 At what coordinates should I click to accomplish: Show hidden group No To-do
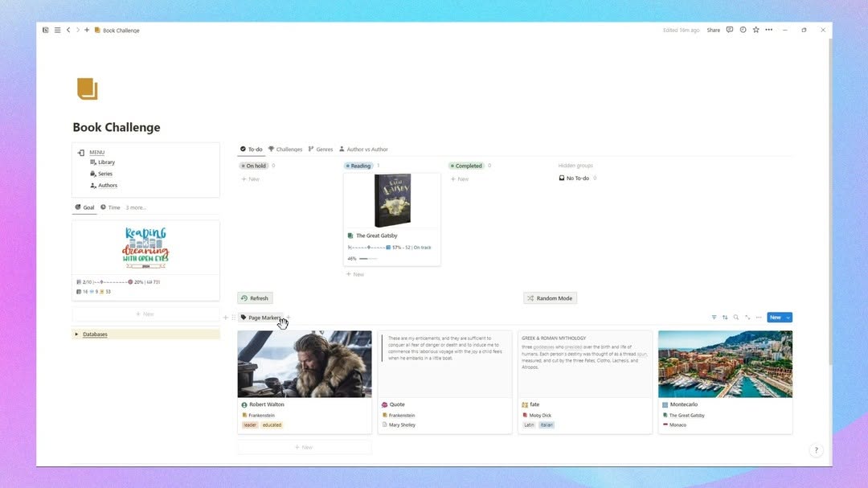[577, 178]
